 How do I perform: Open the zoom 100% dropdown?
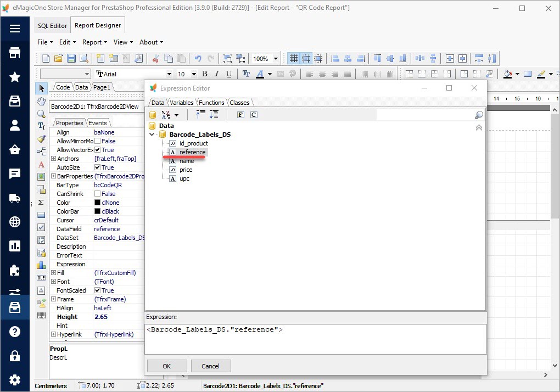tap(276, 59)
